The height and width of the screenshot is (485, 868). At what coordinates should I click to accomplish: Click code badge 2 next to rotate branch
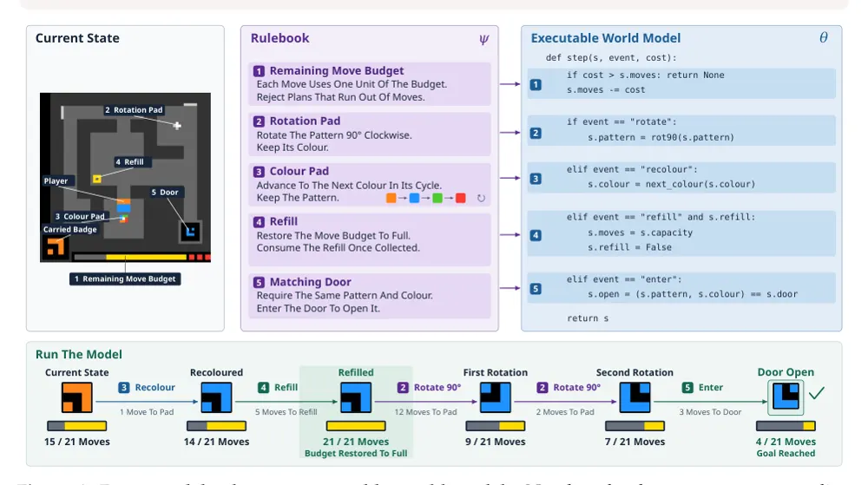point(536,134)
